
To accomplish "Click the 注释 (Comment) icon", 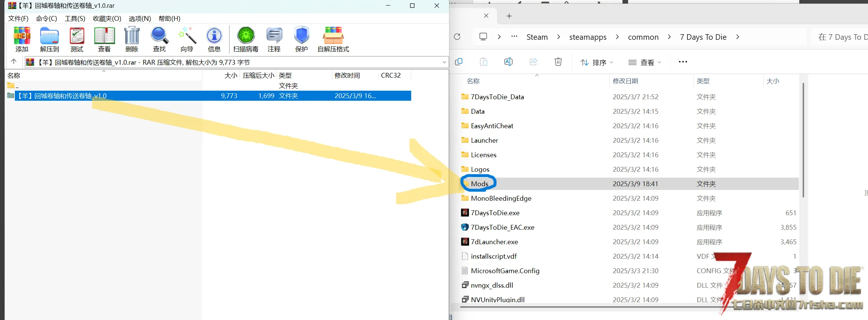I will (274, 39).
